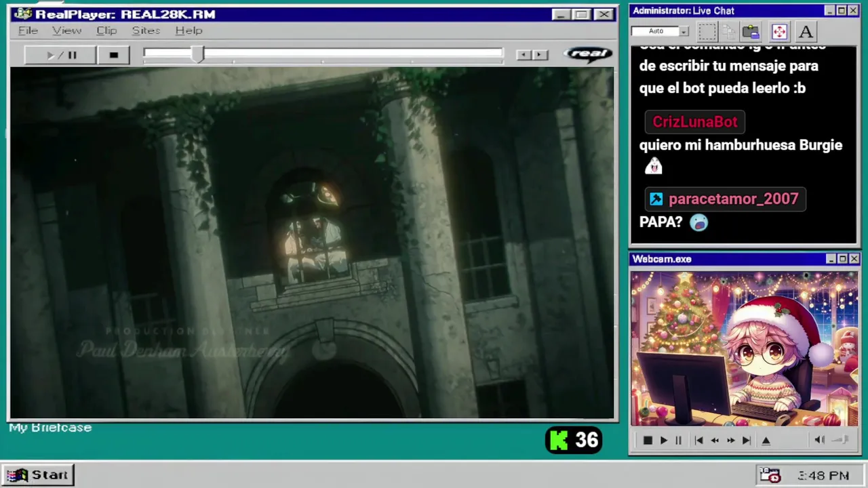Skip to previous track in Webcam.exe
The height and width of the screenshot is (488, 868).
tap(698, 441)
